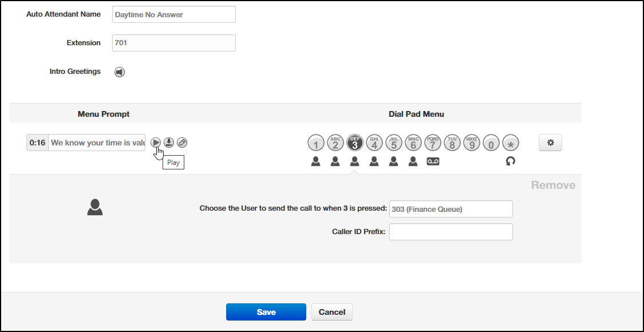644x332 pixels.
Task: Click the user icon under key 2
Action: pos(335,161)
